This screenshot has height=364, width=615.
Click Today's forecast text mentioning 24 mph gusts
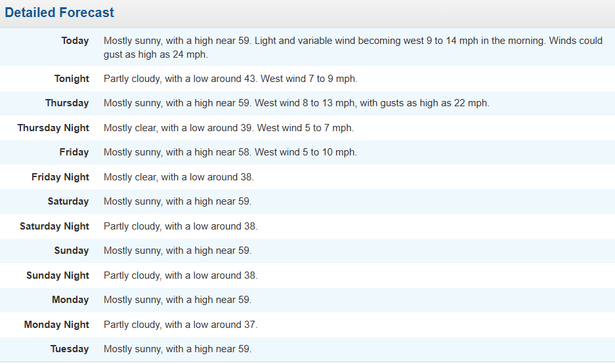(x=352, y=47)
